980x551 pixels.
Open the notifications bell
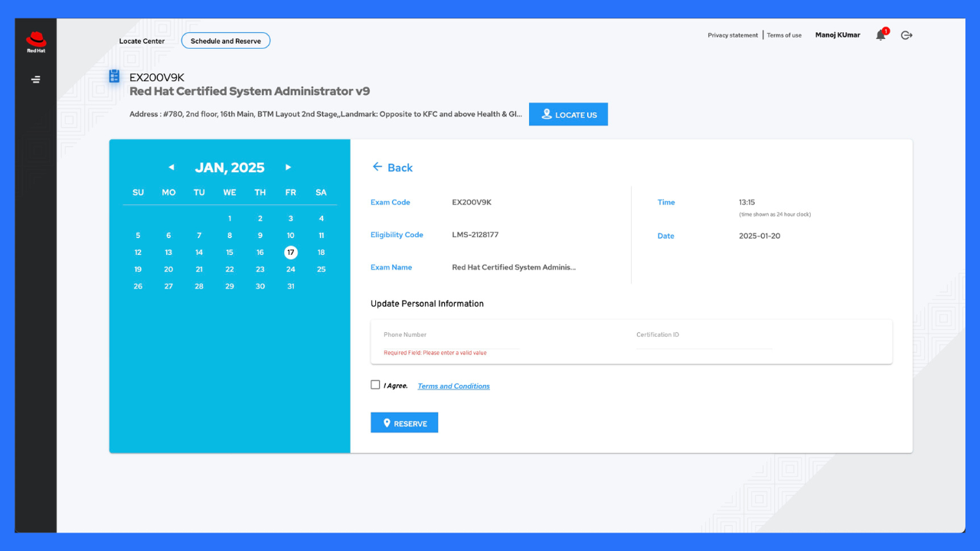click(880, 35)
